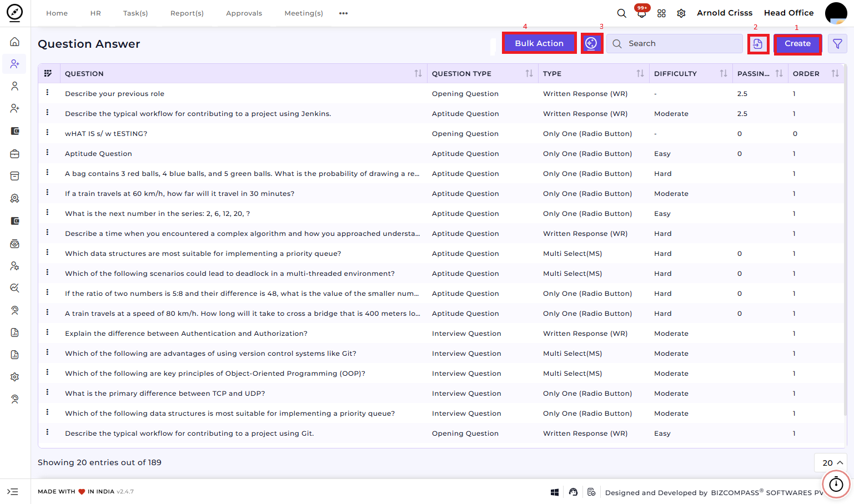Open the filter funnel icon

click(x=837, y=43)
